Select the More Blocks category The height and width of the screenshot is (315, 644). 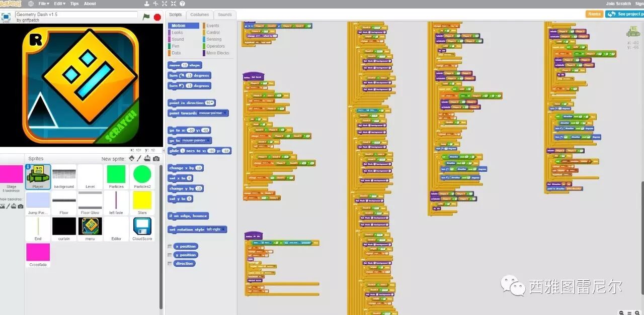click(217, 53)
